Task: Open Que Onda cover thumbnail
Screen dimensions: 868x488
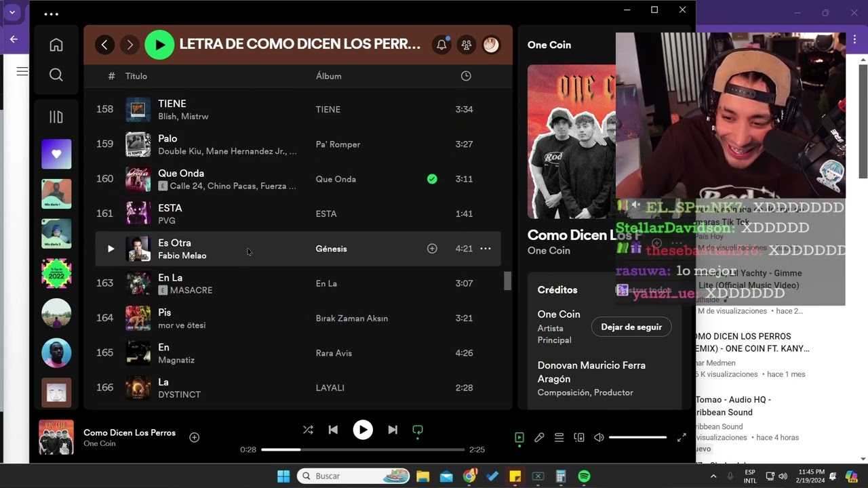Action: pyautogui.click(x=138, y=179)
